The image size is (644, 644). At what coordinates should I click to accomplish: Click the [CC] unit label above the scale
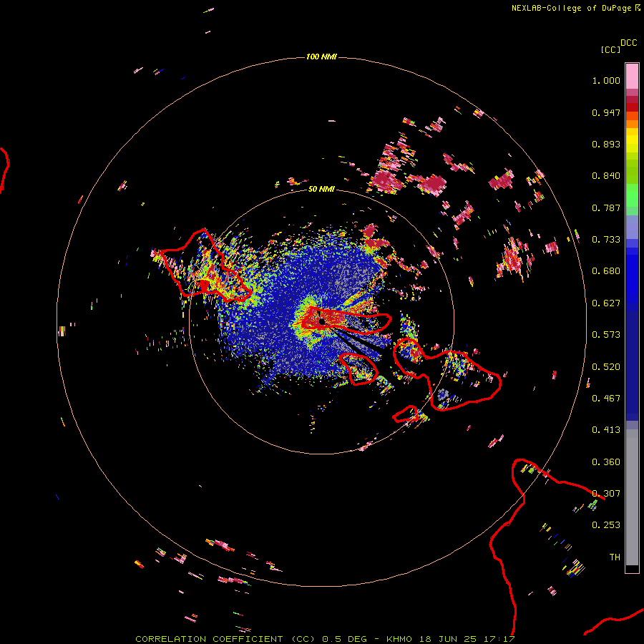pyautogui.click(x=610, y=49)
